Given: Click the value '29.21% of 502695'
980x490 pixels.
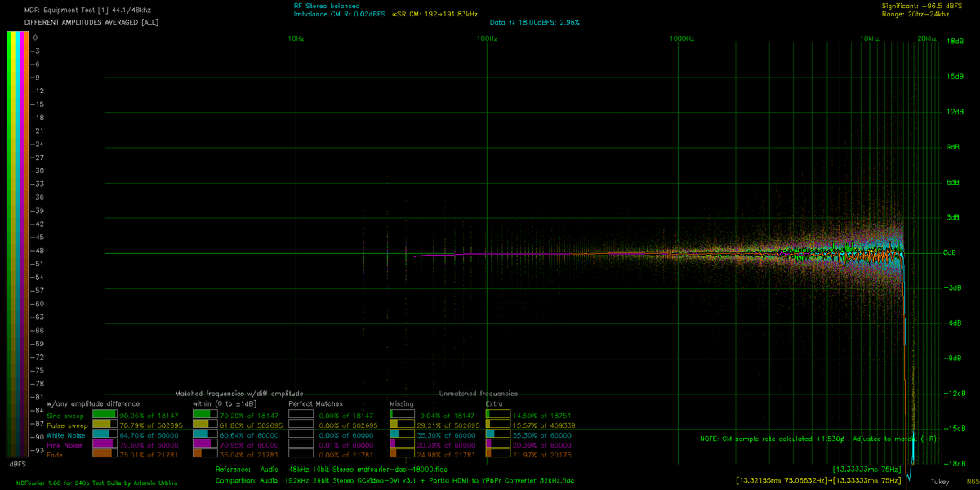Looking at the screenshot, I should pyautogui.click(x=449, y=425).
